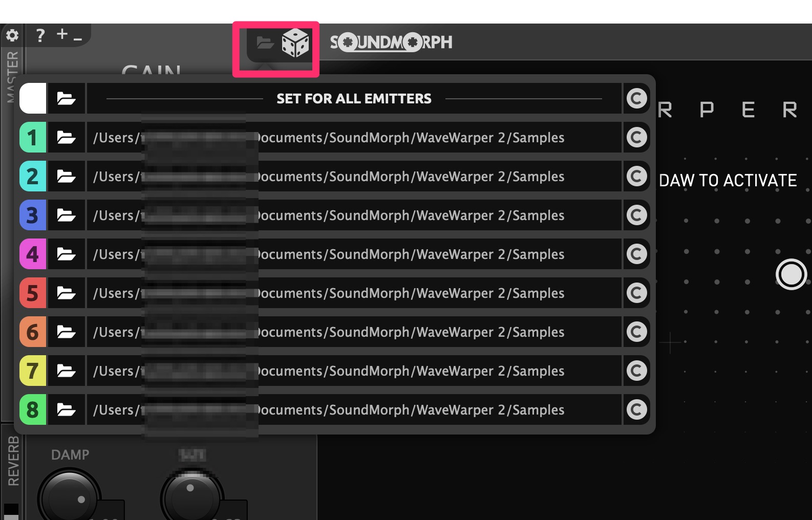
Task: Reset emitter 6 sample path
Action: tap(637, 332)
